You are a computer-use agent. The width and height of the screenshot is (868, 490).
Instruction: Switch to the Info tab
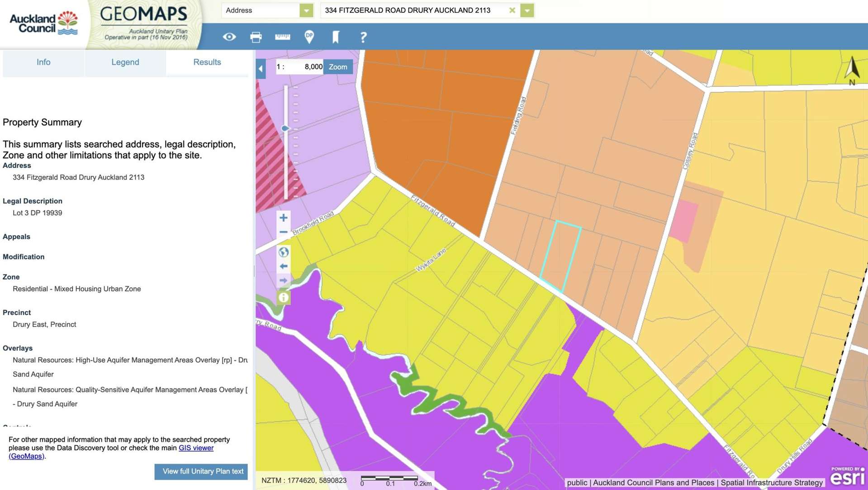43,62
